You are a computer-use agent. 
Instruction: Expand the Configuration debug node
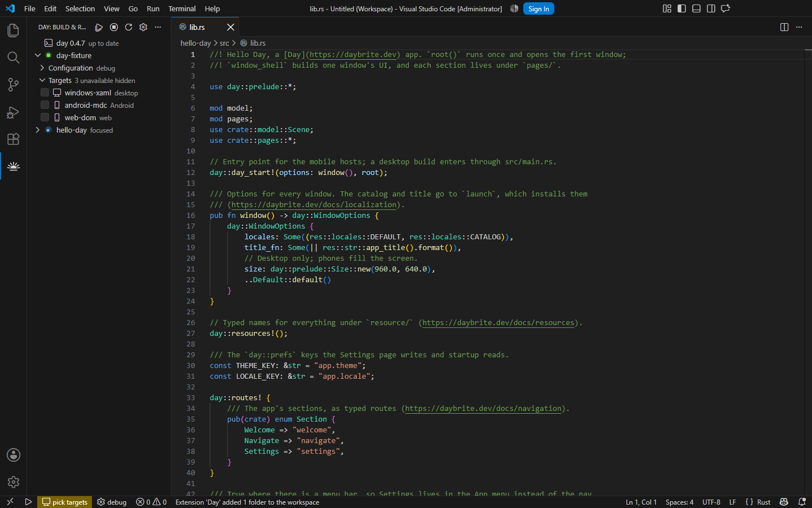coord(42,68)
